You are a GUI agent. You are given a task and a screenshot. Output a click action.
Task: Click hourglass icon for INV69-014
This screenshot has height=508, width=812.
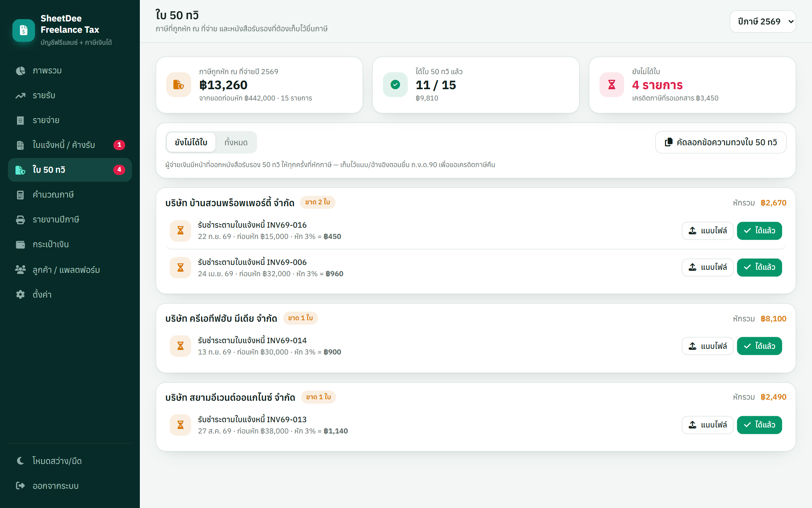(x=180, y=346)
